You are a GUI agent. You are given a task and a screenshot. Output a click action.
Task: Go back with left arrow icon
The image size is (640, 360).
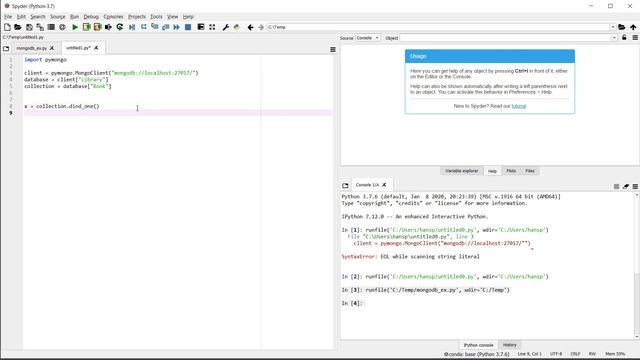coord(250,27)
